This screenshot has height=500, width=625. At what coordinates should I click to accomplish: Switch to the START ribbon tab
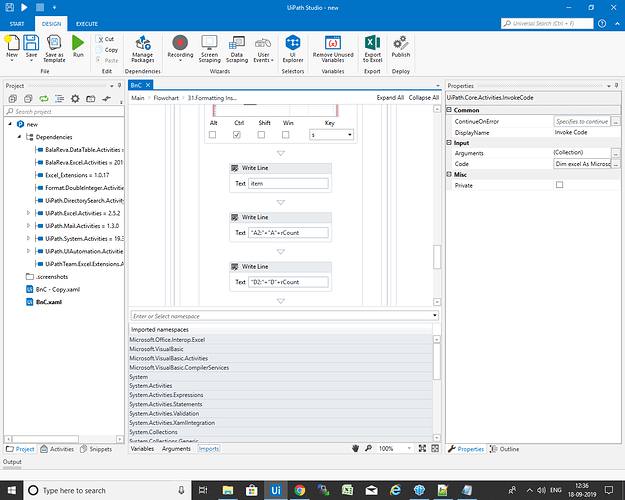(17, 24)
